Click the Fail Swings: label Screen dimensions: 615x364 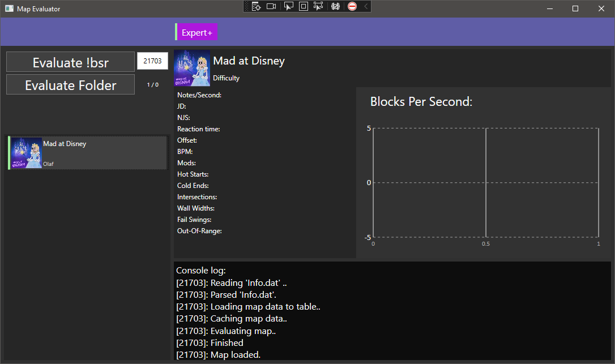tap(194, 220)
